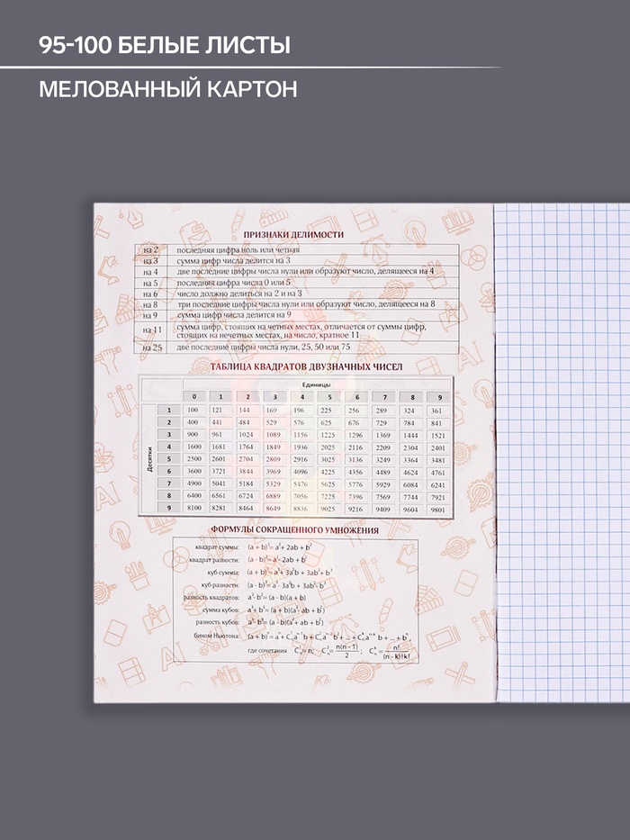630x840 pixels.
Task: Select the title 'ПРИЗНАКИ ДЕЛИМОСТИ'
Action: point(293,234)
